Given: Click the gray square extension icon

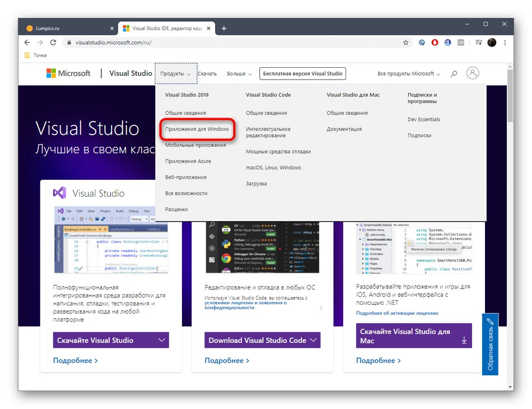Looking at the screenshot, I should pos(460,43).
